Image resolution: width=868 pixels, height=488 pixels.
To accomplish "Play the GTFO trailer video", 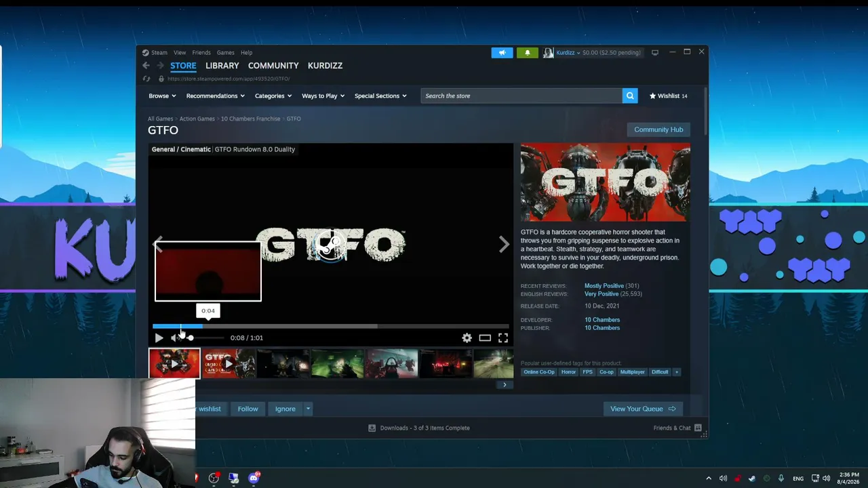I will 159,338.
